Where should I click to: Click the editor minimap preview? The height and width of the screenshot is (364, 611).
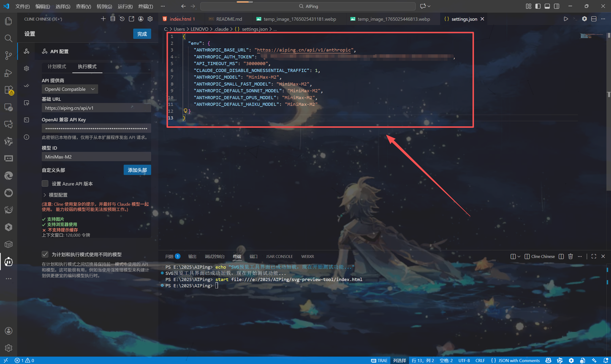591,36
